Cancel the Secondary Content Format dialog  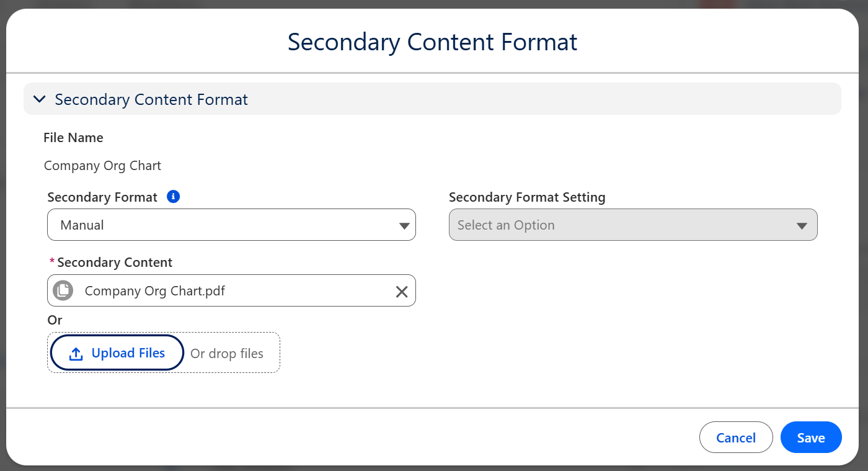(735, 438)
